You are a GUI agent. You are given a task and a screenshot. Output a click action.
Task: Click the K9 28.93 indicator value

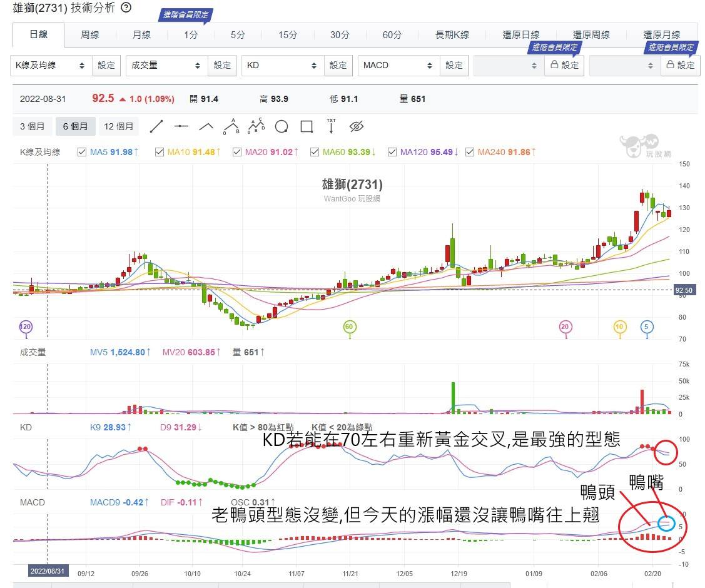point(111,427)
